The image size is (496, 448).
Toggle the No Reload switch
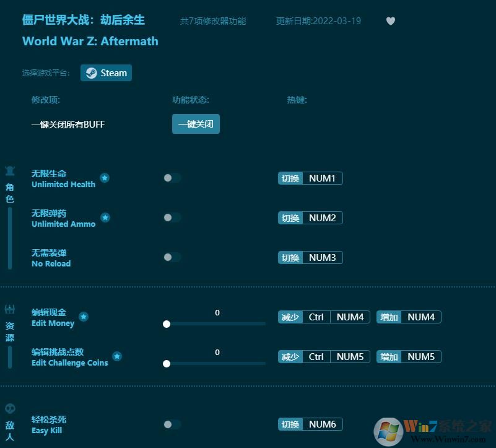tap(171, 257)
